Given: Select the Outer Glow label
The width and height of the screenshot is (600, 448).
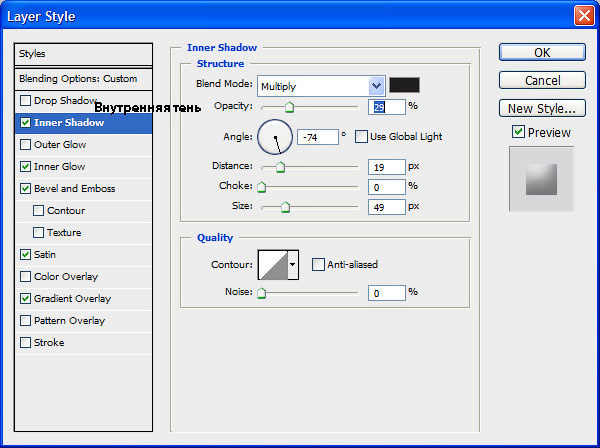Looking at the screenshot, I should [x=60, y=145].
